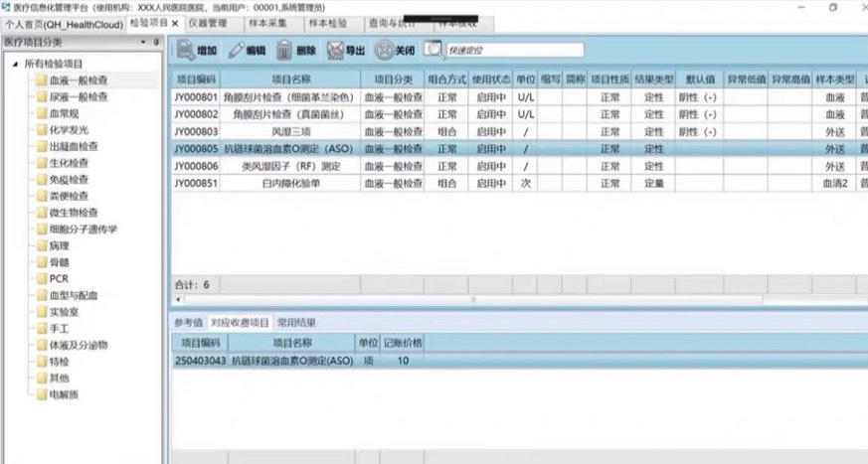Select 实验室 folder icon
This screenshot has width=868, height=464.
42,312
